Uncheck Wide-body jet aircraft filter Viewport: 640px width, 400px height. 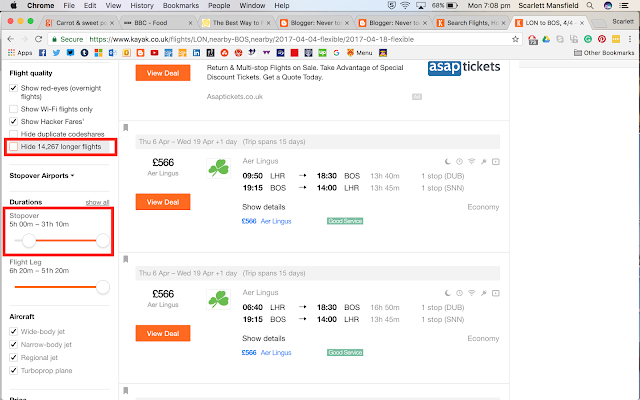click(13, 331)
